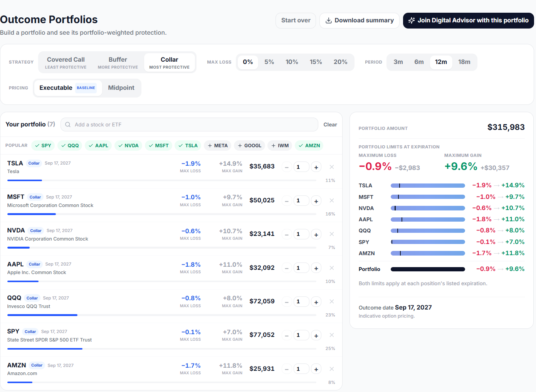The height and width of the screenshot is (392, 536).
Task: Toggle off the AMZN popular chip
Action: (309, 146)
